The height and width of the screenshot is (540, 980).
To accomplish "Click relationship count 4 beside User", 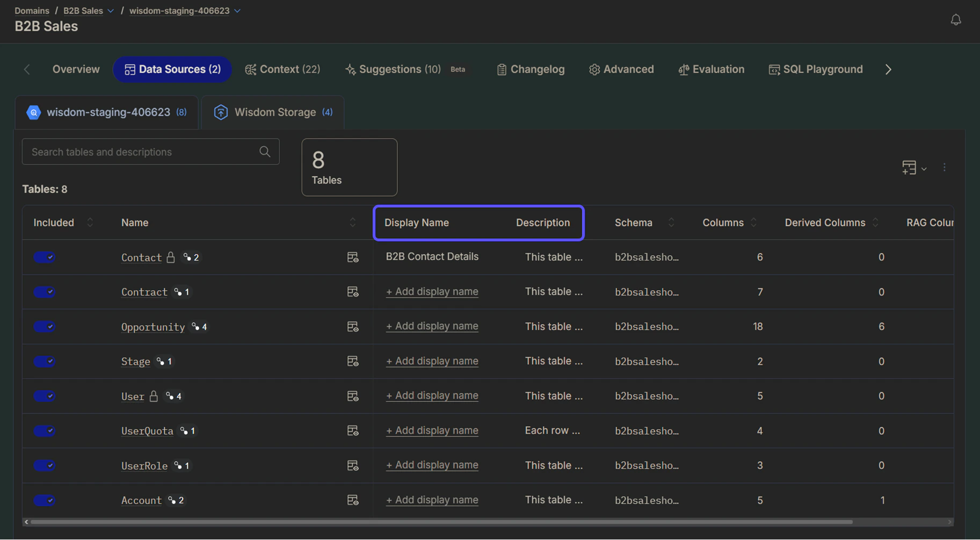I will tap(173, 396).
